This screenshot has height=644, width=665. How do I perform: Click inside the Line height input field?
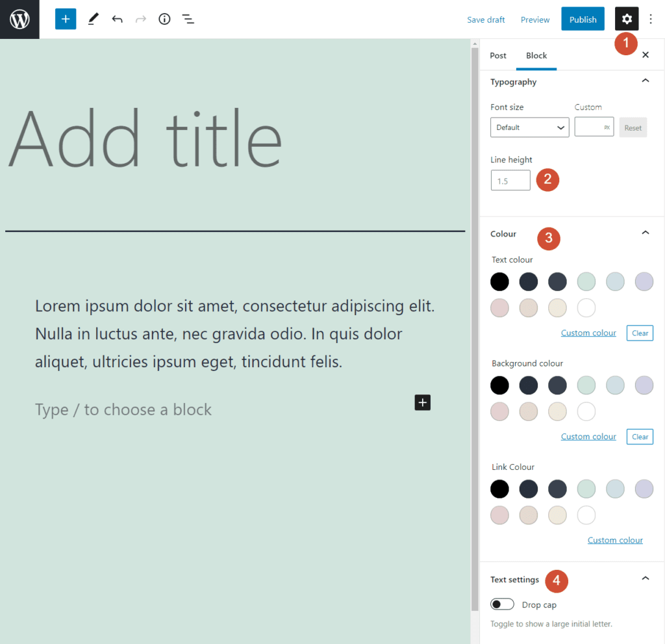[x=510, y=180]
